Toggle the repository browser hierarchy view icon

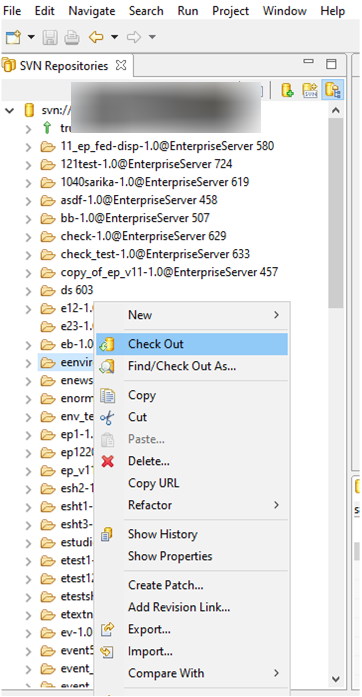(332, 91)
